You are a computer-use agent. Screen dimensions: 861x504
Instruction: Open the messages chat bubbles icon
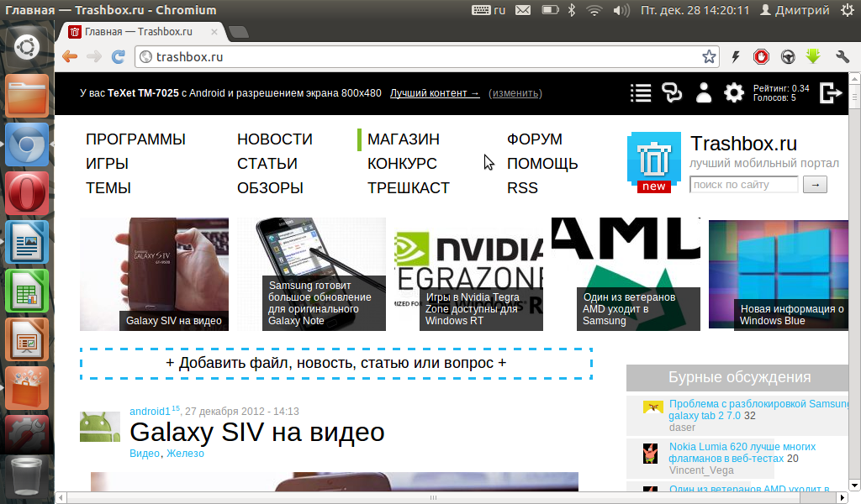[x=672, y=92]
